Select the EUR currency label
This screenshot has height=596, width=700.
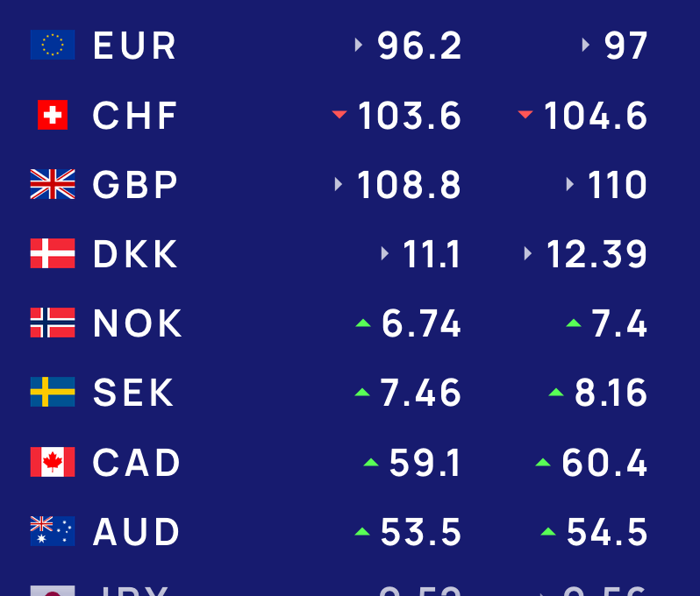tap(134, 46)
